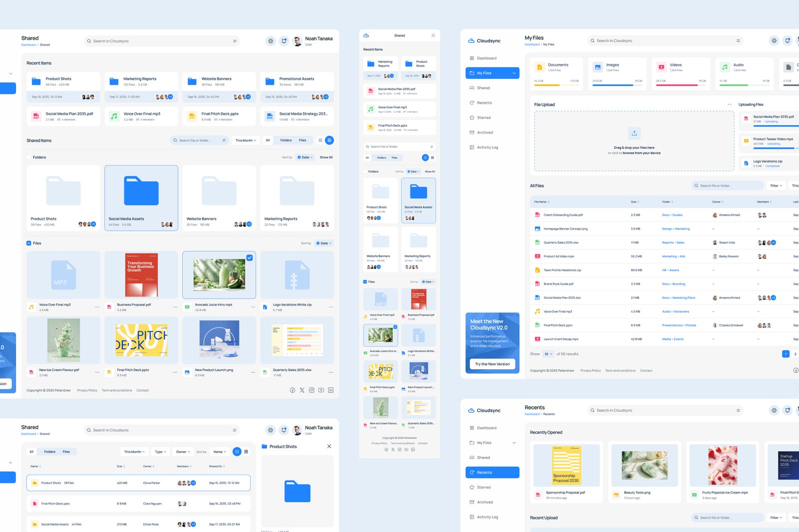Click the Privacy Policy link under All Files table
799x532 pixels.
[x=590, y=371]
